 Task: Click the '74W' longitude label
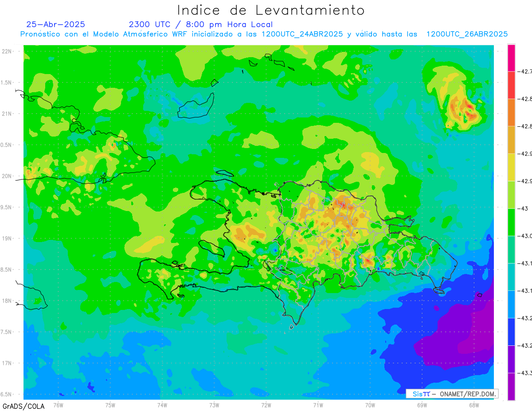click(162, 405)
